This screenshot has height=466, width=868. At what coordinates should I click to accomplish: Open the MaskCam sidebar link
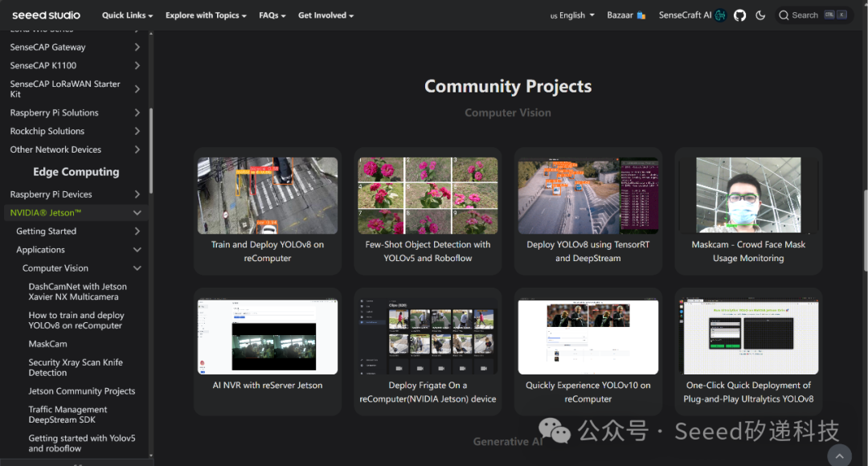(x=48, y=344)
